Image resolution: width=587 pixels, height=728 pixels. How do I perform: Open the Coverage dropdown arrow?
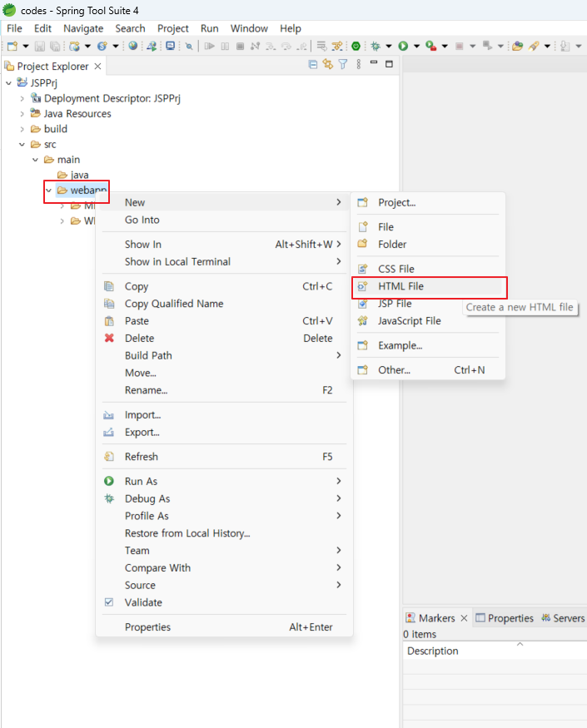[445, 46]
